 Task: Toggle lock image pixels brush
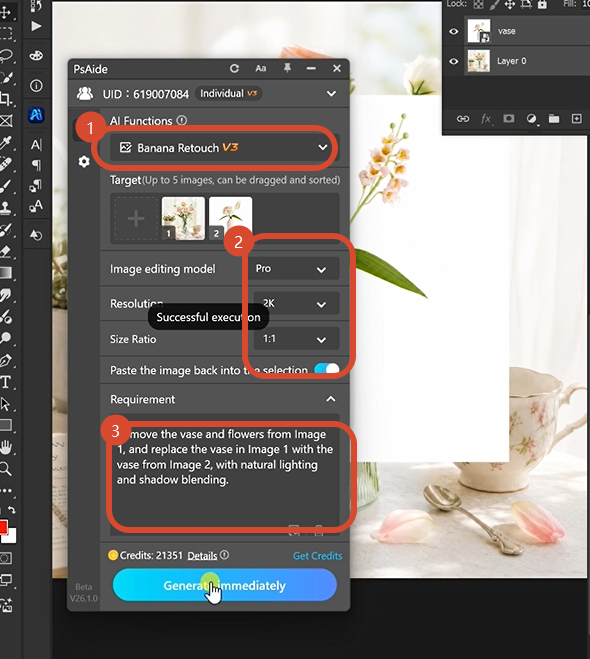click(x=495, y=4)
